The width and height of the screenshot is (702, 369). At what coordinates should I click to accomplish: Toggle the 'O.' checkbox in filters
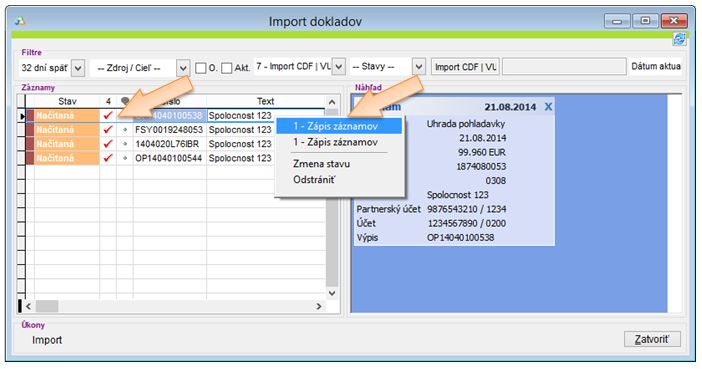point(201,68)
